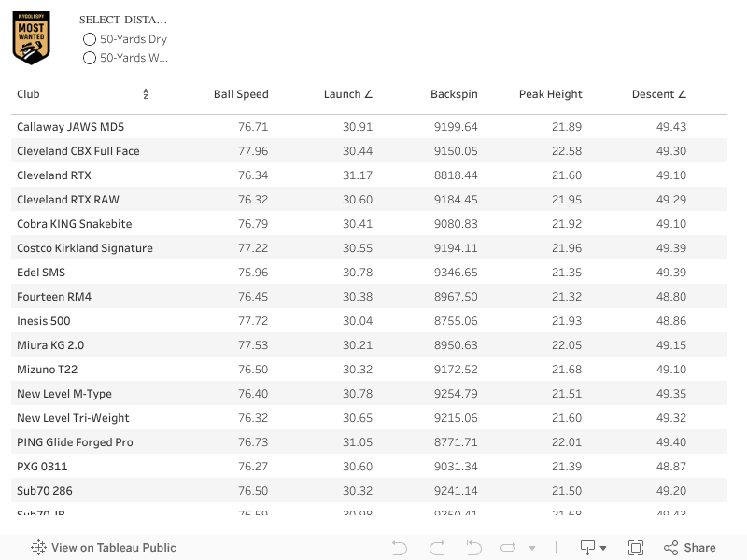Select the New Level Tri-Weight row label
Image resolution: width=747 pixels, height=560 pixels.
[73, 418]
